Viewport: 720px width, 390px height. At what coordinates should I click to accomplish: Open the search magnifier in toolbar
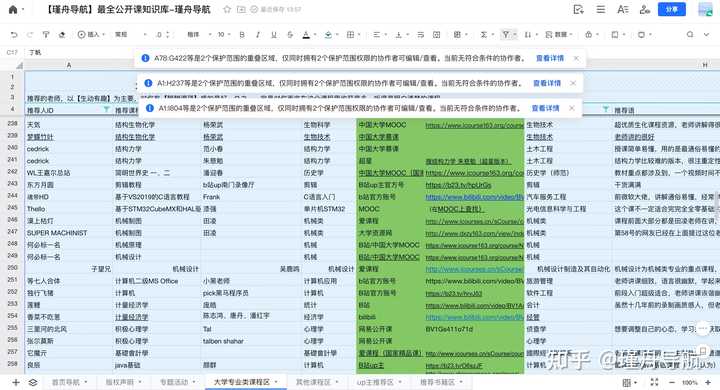690,34
